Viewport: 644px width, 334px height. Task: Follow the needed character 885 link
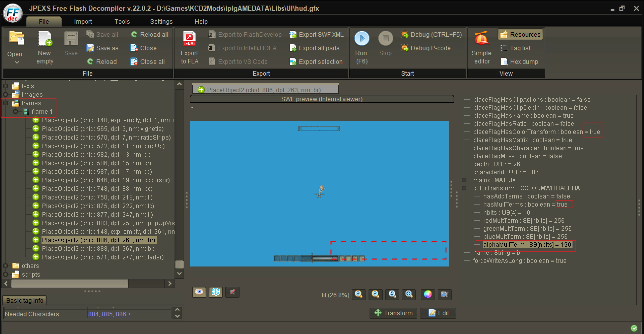coord(107,314)
